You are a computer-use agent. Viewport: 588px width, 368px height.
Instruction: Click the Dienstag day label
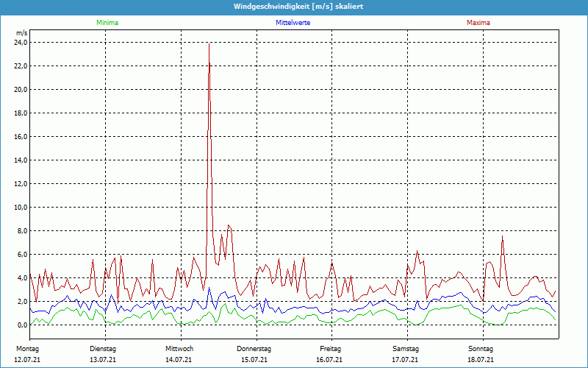click(x=103, y=349)
